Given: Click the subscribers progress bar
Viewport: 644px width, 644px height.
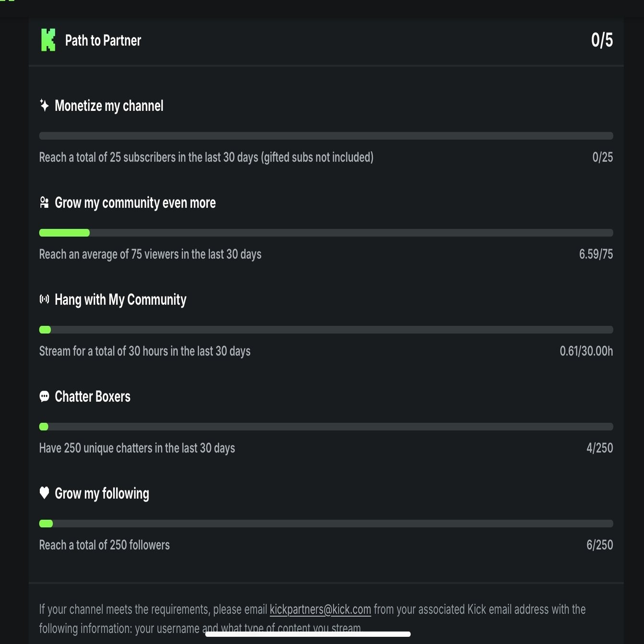Looking at the screenshot, I should point(326,136).
